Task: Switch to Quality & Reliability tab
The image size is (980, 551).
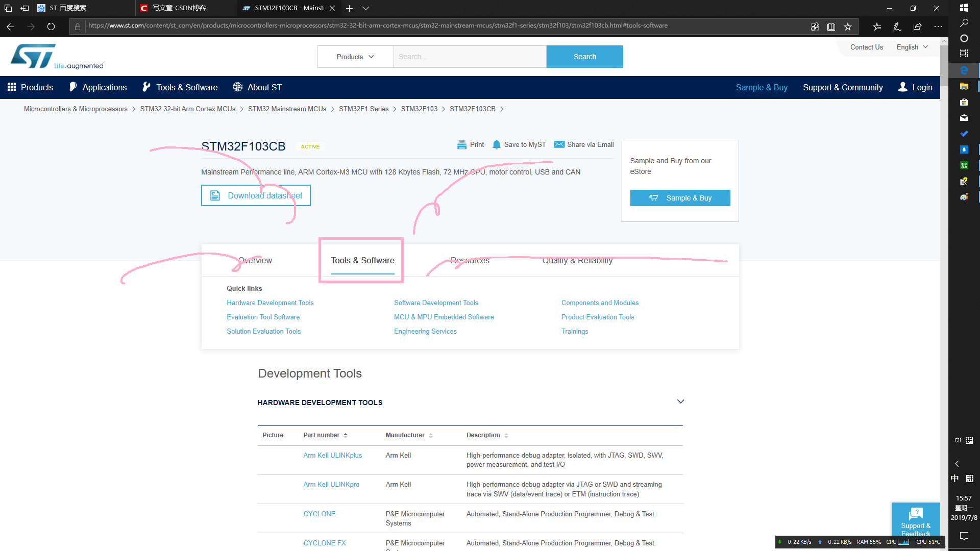Action: pos(577,261)
